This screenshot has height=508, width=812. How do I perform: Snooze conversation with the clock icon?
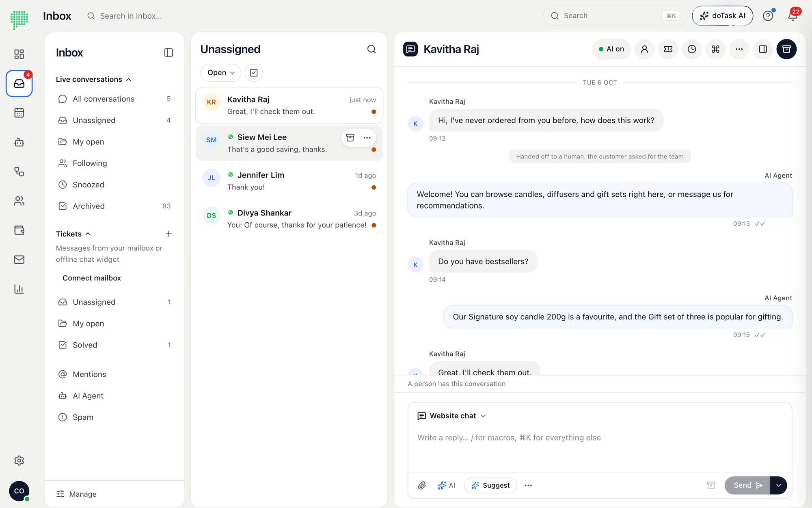[x=692, y=49]
